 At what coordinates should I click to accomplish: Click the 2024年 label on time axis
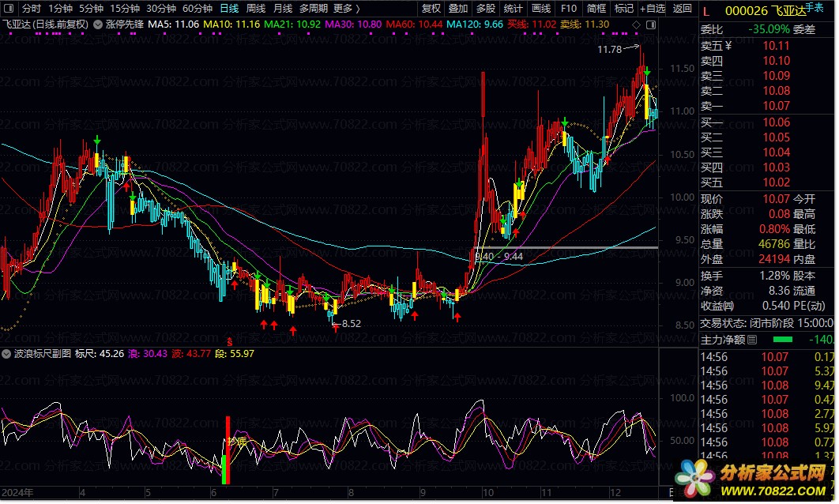coord(17,492)
